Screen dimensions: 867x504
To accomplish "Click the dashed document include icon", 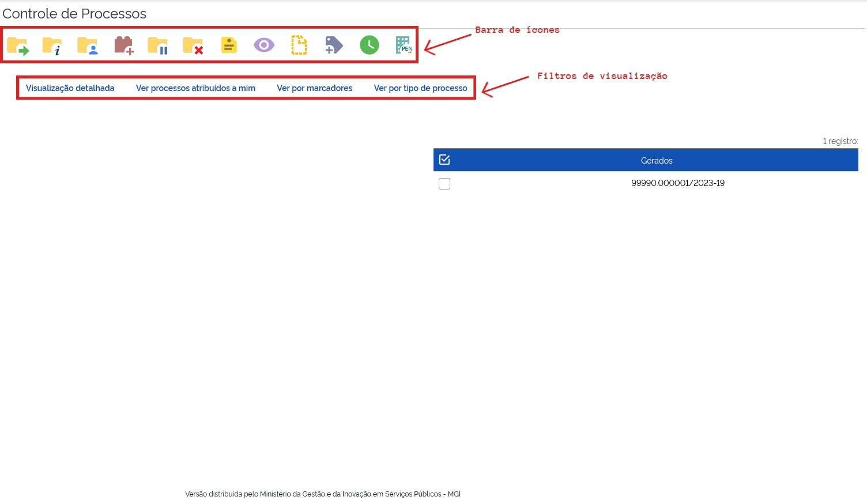I will 299,45.
